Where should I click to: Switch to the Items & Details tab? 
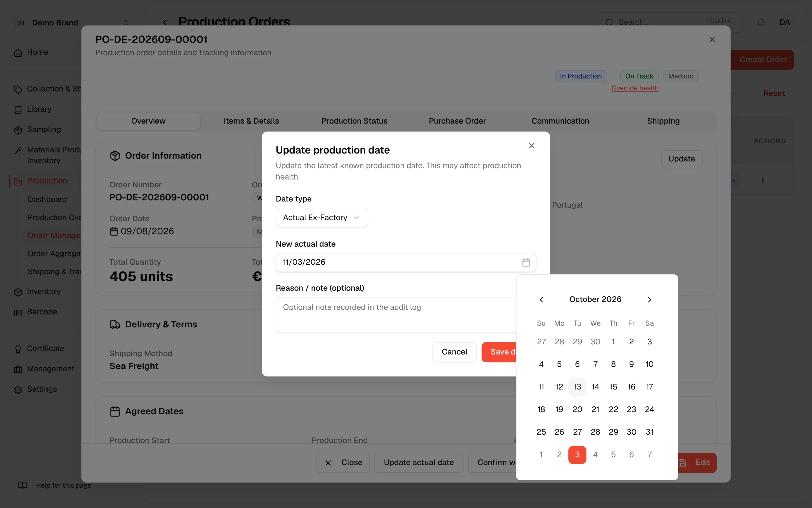click(x=251, y=121)
